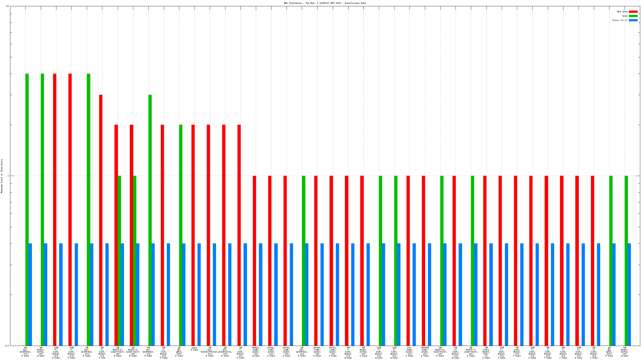Click the green Spam legend swatch
Image resolution: width=644 pixels, height=362 pixels.
point(633,16)
